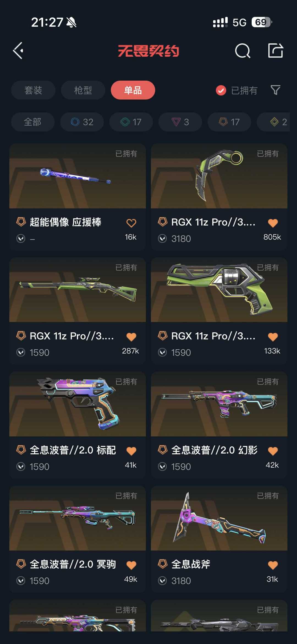This screenshot has width=297, height=644.
Task: Filter by orange pentagon tier with 17
Action: pos(229,122)
